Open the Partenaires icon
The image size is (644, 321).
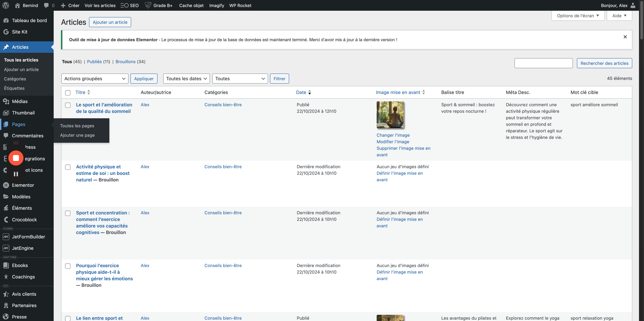[6, 305]
